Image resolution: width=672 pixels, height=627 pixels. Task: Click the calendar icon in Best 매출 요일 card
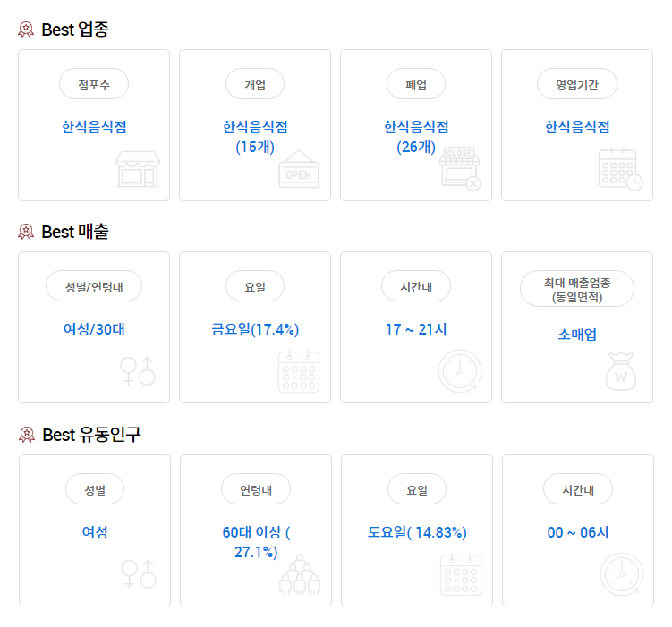coord(298,370)
